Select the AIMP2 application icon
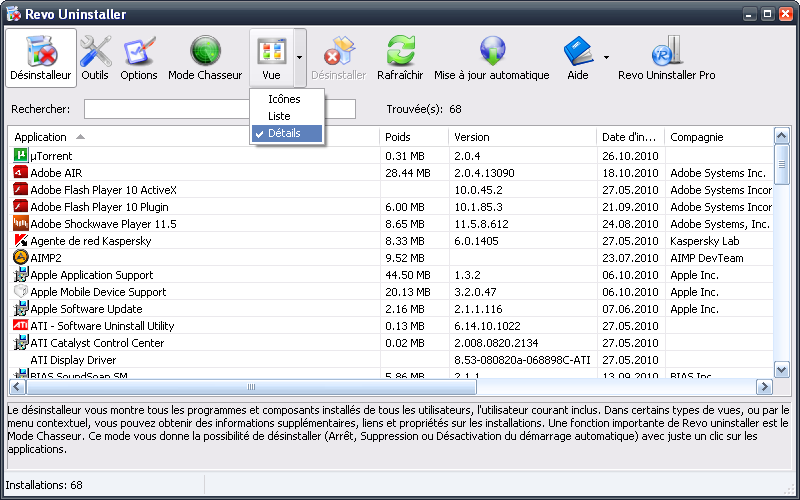The height and width of the screenshot is (500, 800). (x=20, y=258)
